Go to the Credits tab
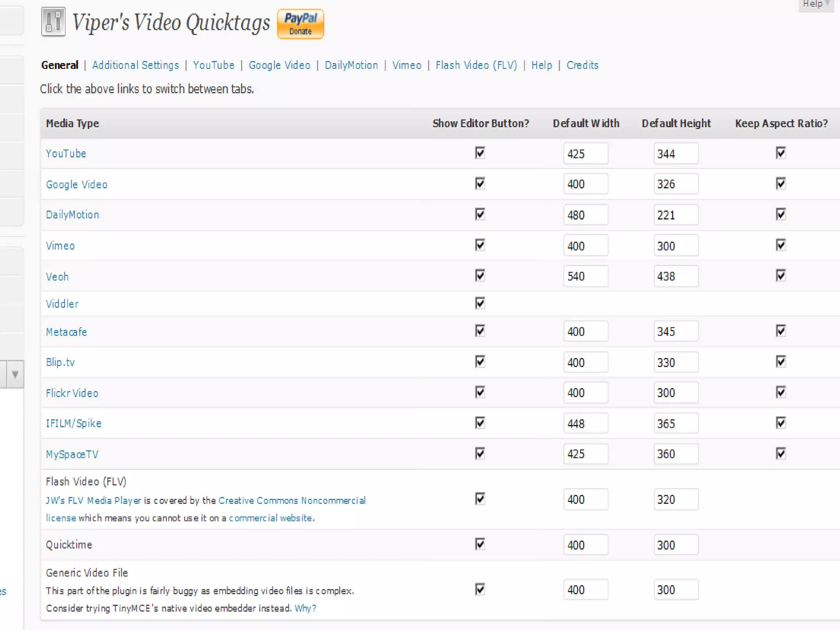Screen dimensions: 840x630 click(582, 65)
